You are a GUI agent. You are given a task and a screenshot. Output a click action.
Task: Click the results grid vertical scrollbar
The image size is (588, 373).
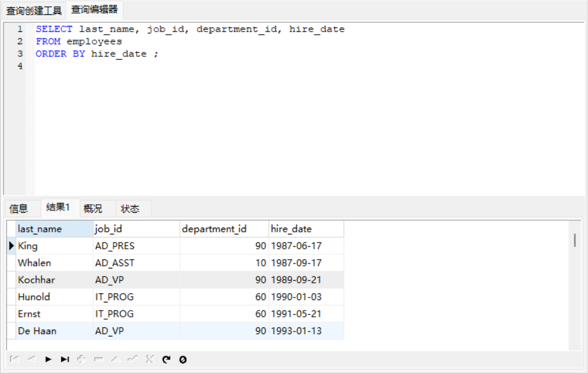pos(575,240)
